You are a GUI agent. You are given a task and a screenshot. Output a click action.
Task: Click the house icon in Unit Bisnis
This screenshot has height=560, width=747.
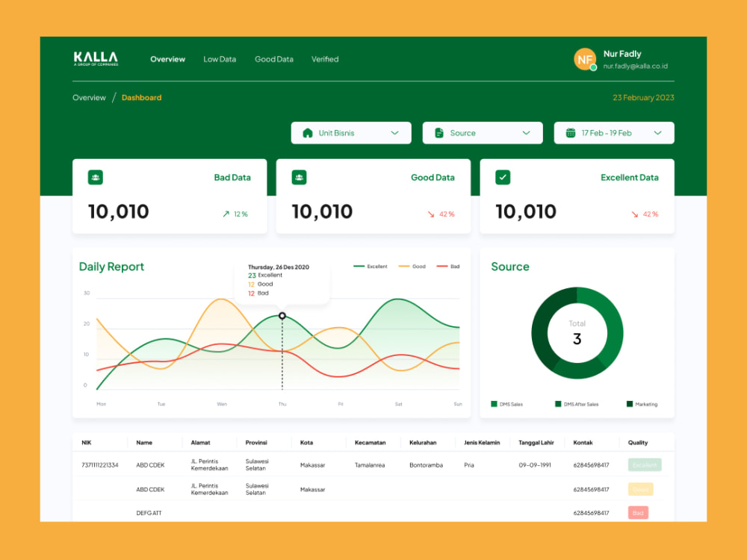[x=307, y=133]
